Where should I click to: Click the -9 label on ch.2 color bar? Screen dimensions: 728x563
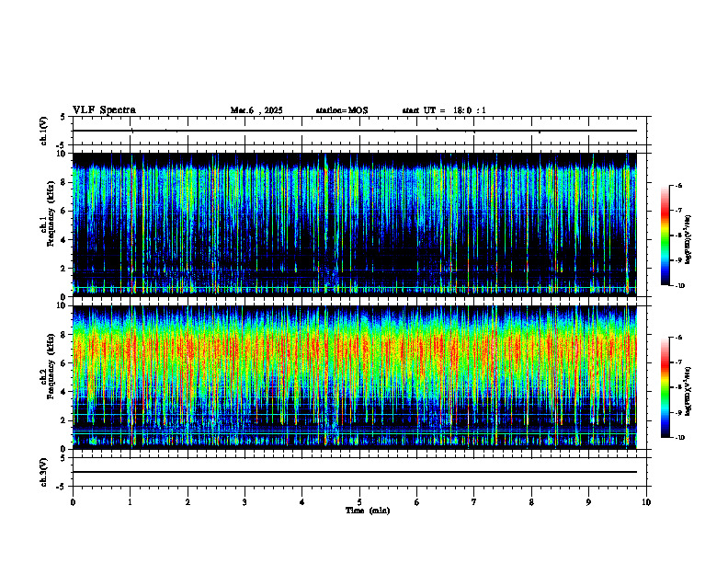click(678, 412)
